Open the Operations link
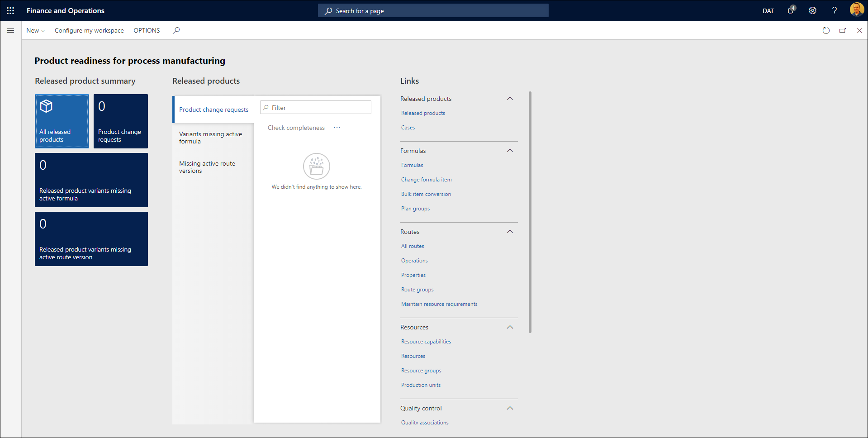The height and width of the screenshot is (438, 868). [x=414, y=261]
